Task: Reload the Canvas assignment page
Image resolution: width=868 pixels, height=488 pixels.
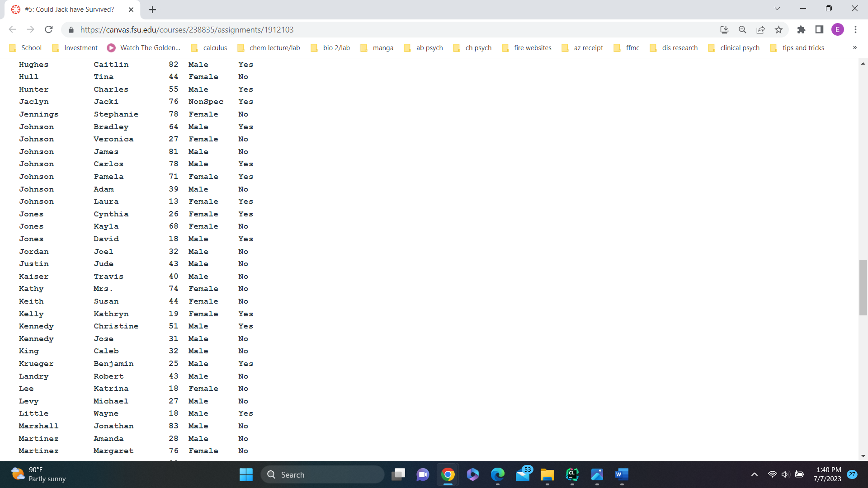Action: coord(49,30)
